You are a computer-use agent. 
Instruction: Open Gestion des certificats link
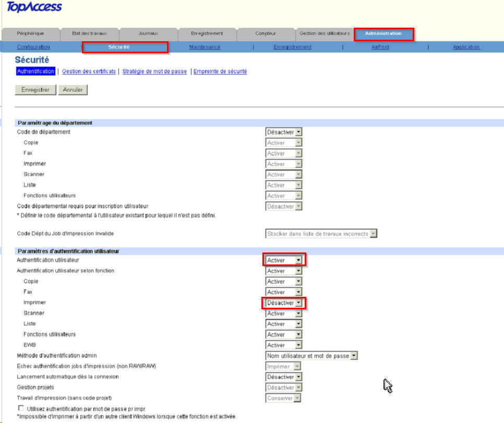[89, 71]
